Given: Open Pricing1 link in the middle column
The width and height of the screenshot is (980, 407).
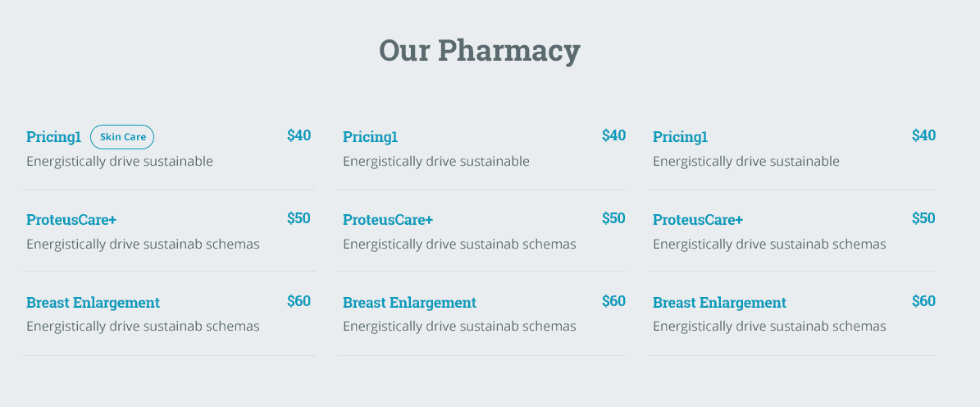Looking at the screenshot, I should [x=370, y=137].
